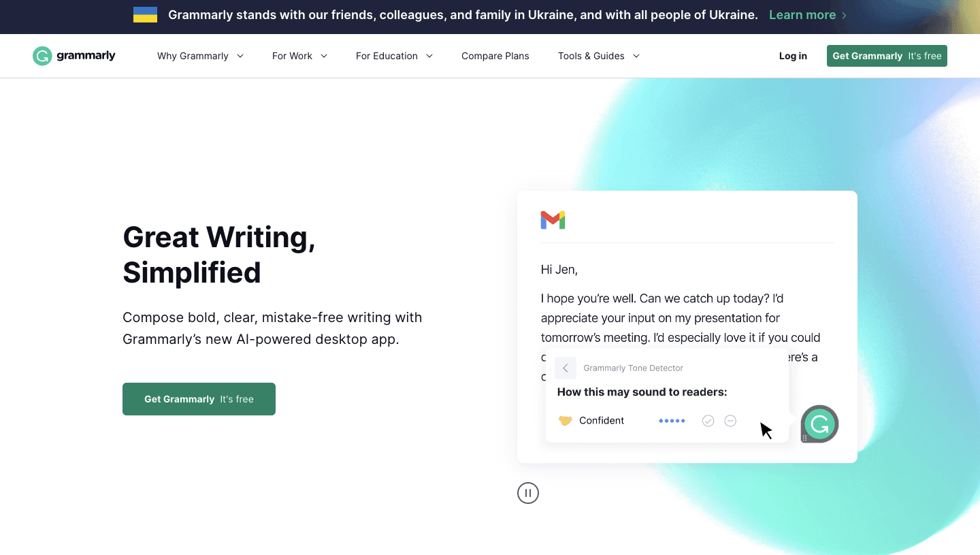This screenshot has width=980, height=555.
Task: Click the Ukraine flag in the banner
Action: (145, 14)
